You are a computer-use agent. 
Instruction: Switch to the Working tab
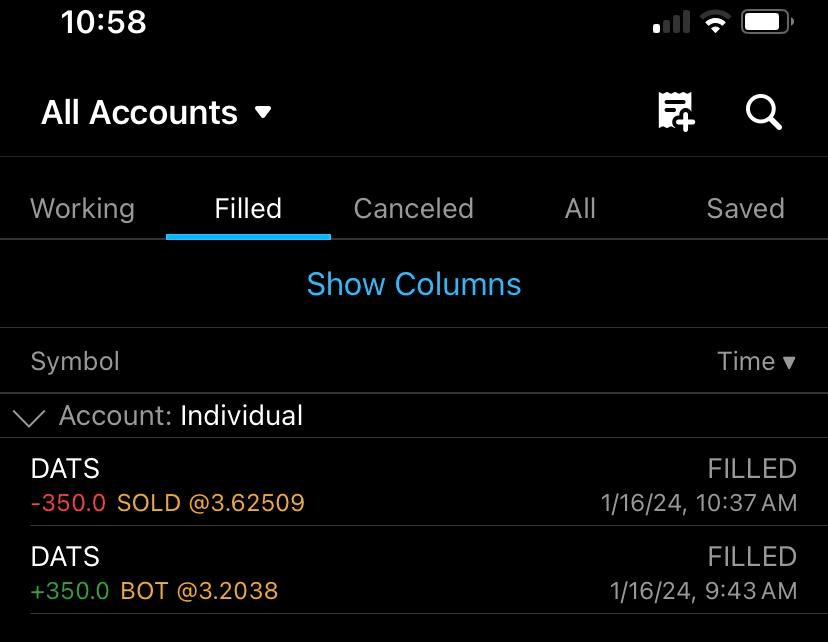pos(82,209)
